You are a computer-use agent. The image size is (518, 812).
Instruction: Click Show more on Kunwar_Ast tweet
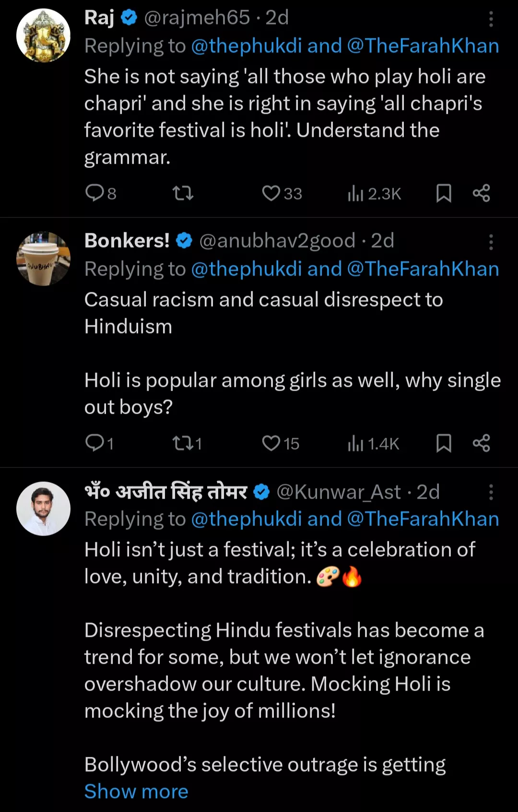(136, 791)
